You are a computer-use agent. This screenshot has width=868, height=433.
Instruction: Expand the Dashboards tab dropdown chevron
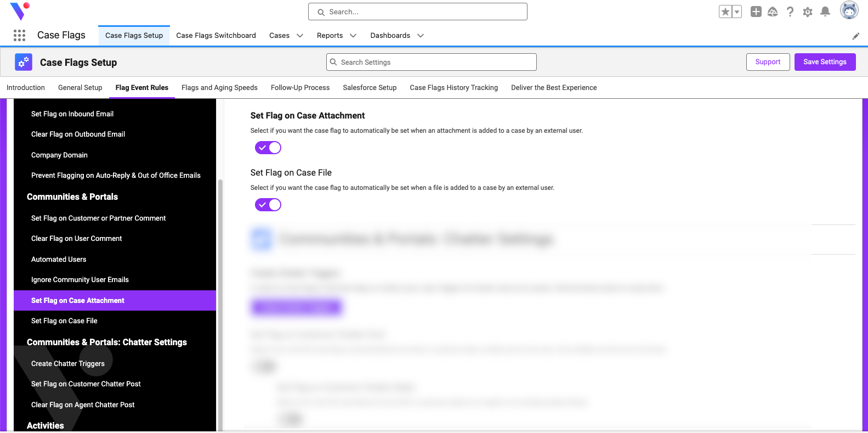coord(421,36)
